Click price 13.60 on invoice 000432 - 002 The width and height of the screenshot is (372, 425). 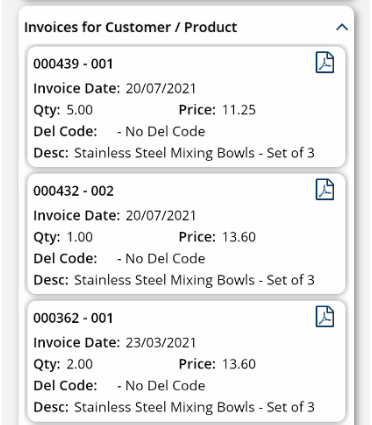(239, 237)
